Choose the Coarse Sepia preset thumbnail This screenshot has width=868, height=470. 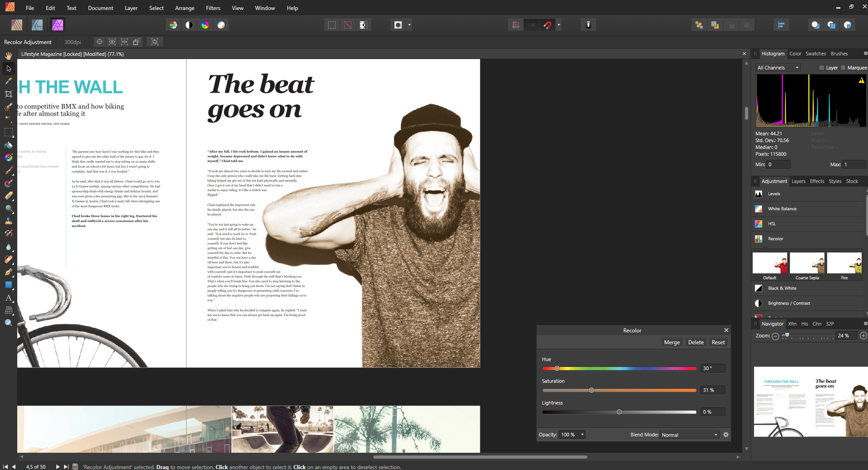[x=807, y=263]
